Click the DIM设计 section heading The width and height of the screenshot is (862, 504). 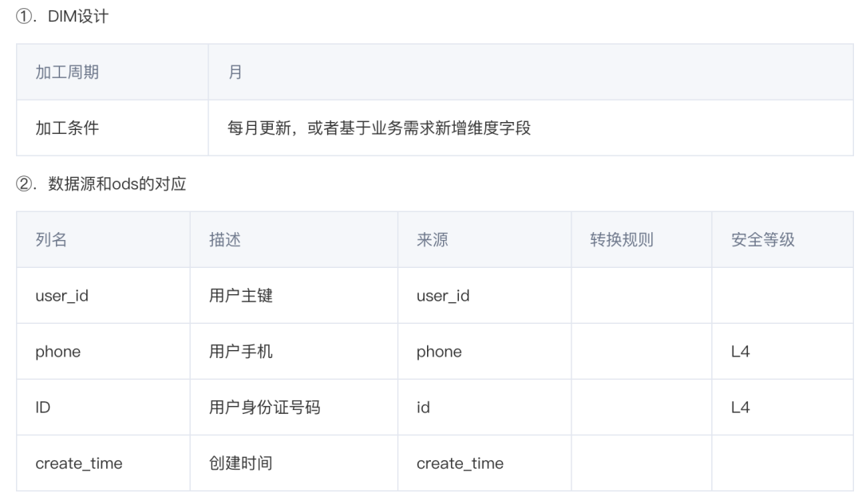tap(62, 17)
